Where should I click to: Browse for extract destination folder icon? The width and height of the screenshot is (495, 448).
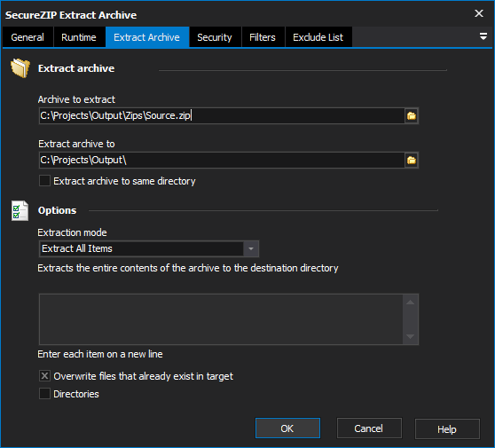411,161
